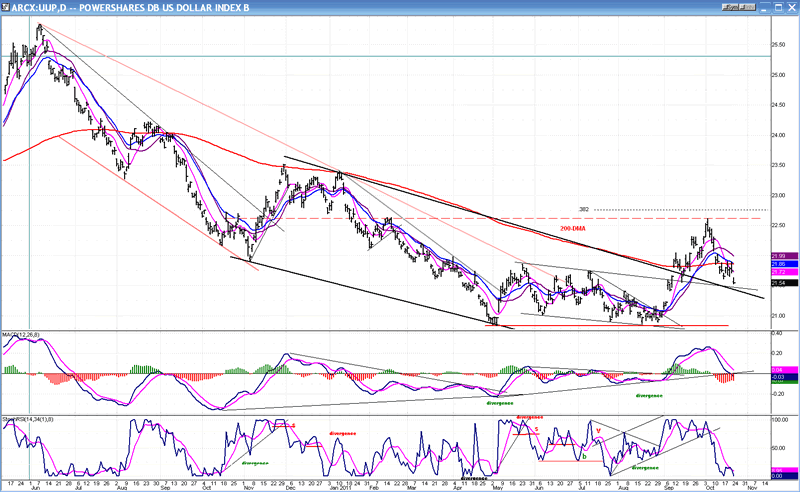The image size is (800, 492).
Task: Click the MACD(12,26,8) indicator label
Action: coord(22,332)
